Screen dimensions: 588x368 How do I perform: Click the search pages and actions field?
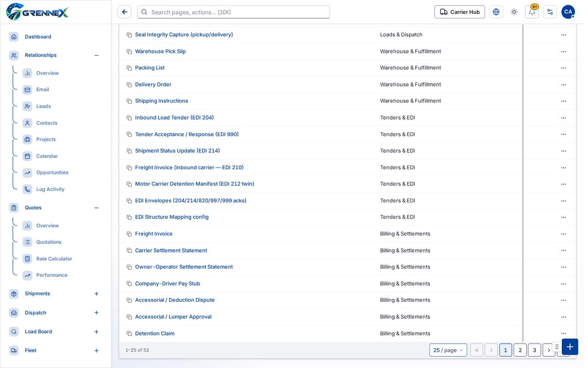[x=233, y=12]
